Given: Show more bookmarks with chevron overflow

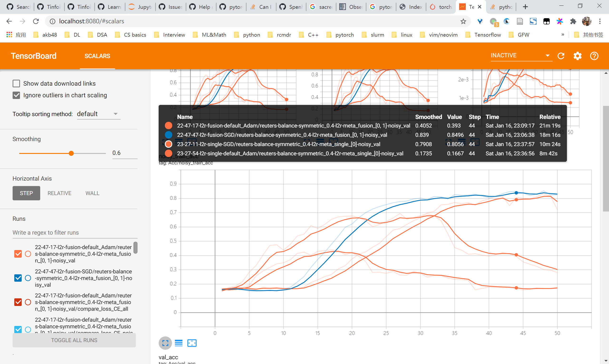Looking at the screenshot, I should (563, 34).
